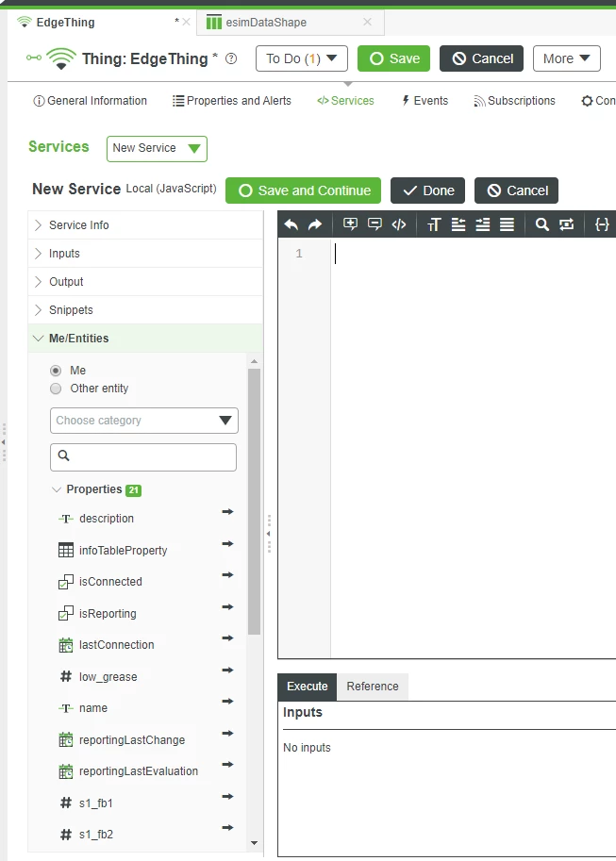616x861 pixels.
Task: Insert reportingLastEvaluation via its arrow
Action: pyautogui.click(x=227, y=765)
